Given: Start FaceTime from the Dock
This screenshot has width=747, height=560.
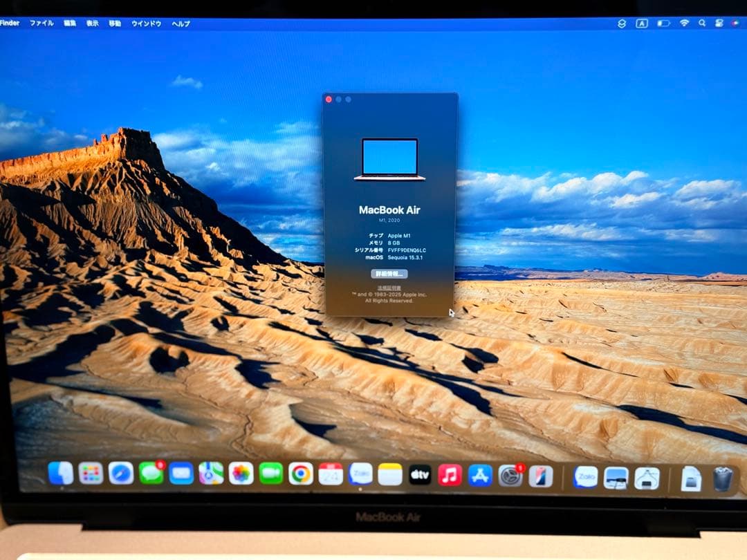Looking at the screenshot, I should click(x=270, y=476).
